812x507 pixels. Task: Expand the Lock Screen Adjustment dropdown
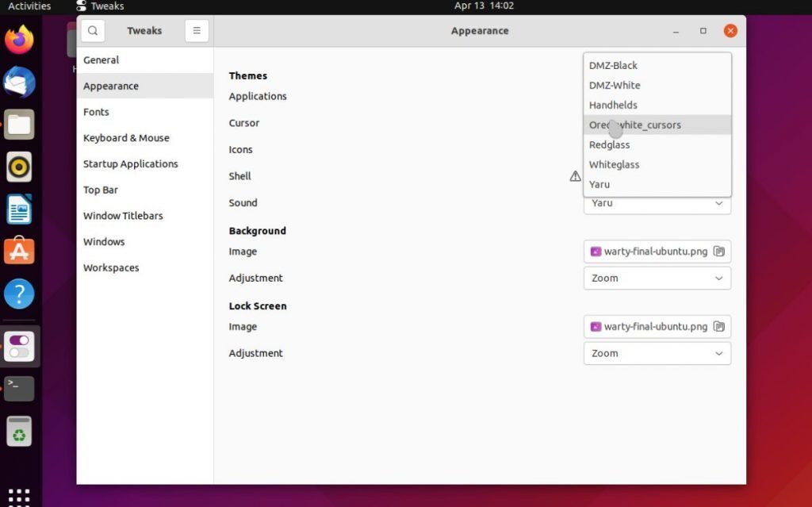[657, 353]
